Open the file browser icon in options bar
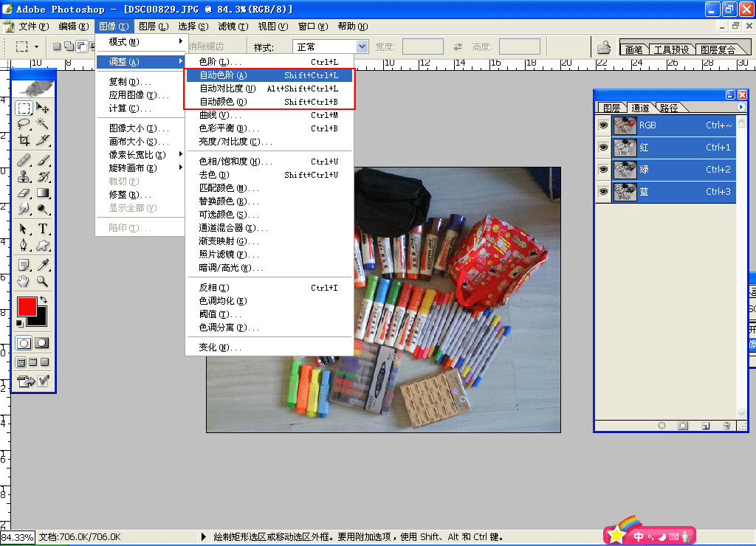Image resolution: width=756 pixels, height=546 pixels. pos(604,47)
